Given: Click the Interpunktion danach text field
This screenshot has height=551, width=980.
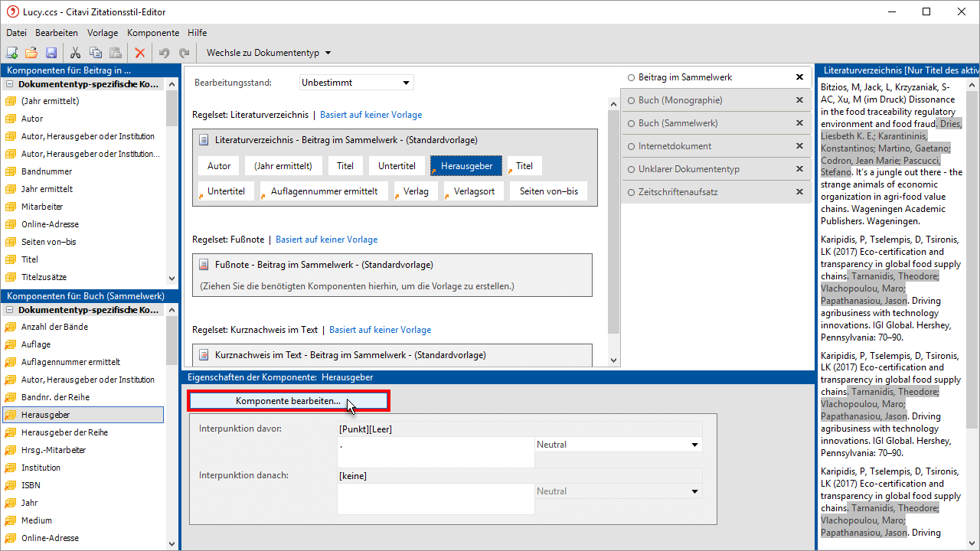Looking at the screenshot, I should [x=435, y=499].
